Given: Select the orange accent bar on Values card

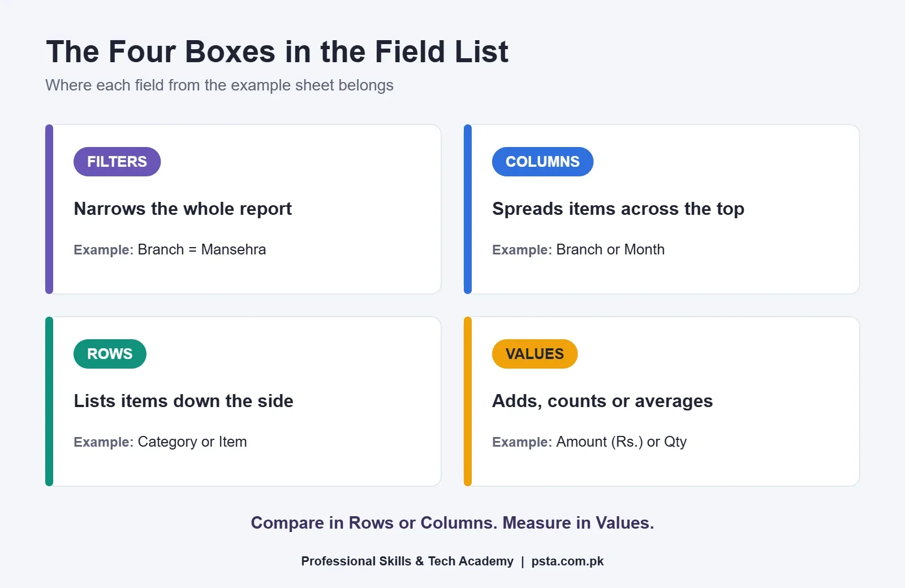Looking at the screenshot, I should click(468, 401).
